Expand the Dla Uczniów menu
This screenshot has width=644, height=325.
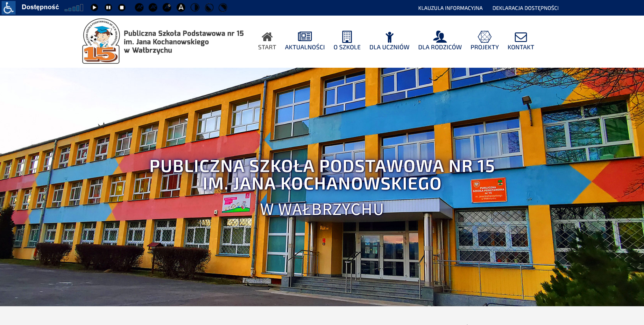pos(389,41)
